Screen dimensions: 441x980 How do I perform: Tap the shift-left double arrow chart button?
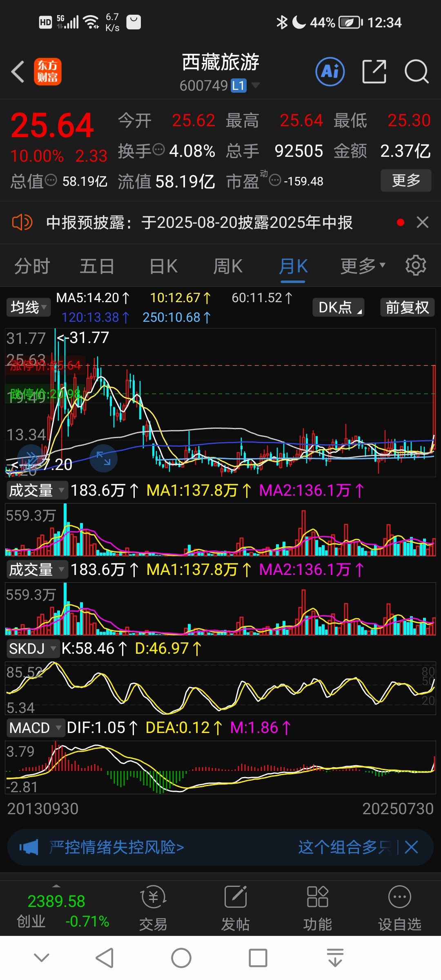[x=31, y=458]
